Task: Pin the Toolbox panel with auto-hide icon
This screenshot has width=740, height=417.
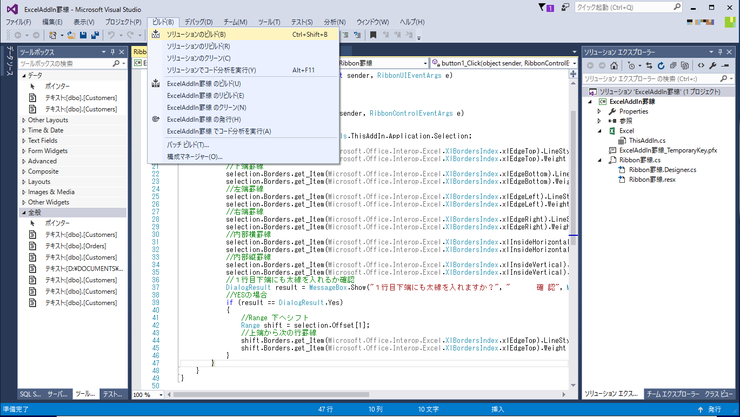Action: click(113, 52)
